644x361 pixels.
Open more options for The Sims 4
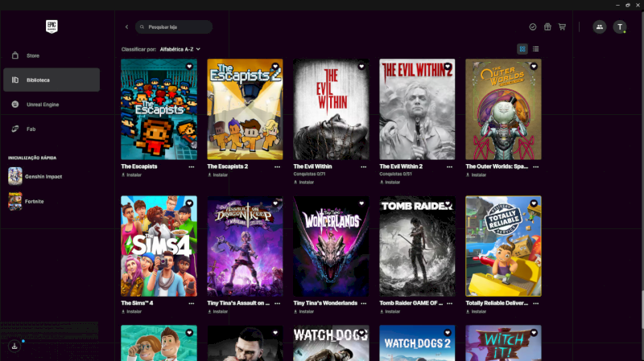tap(192, 304)
